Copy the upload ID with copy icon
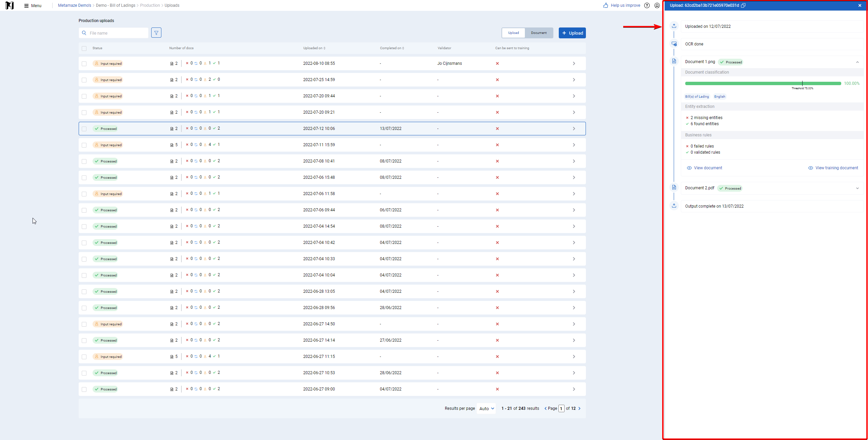868x440 pixels. 743,5
